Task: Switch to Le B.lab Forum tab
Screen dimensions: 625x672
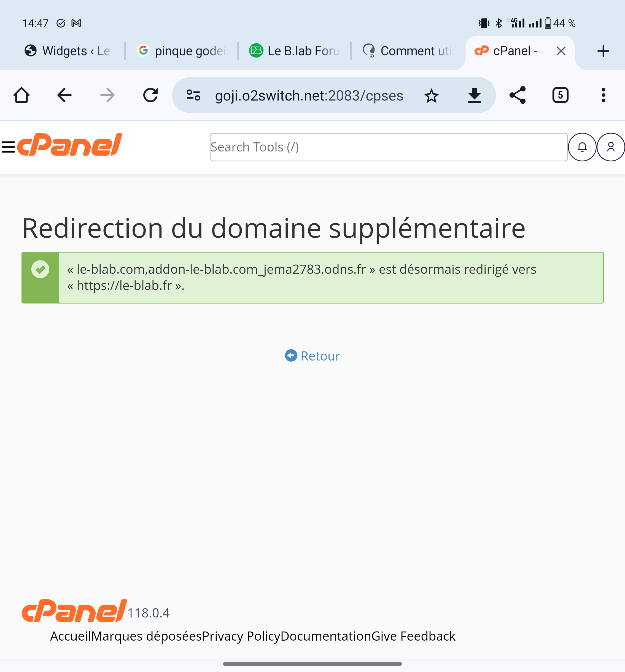Action: [294, 51]
